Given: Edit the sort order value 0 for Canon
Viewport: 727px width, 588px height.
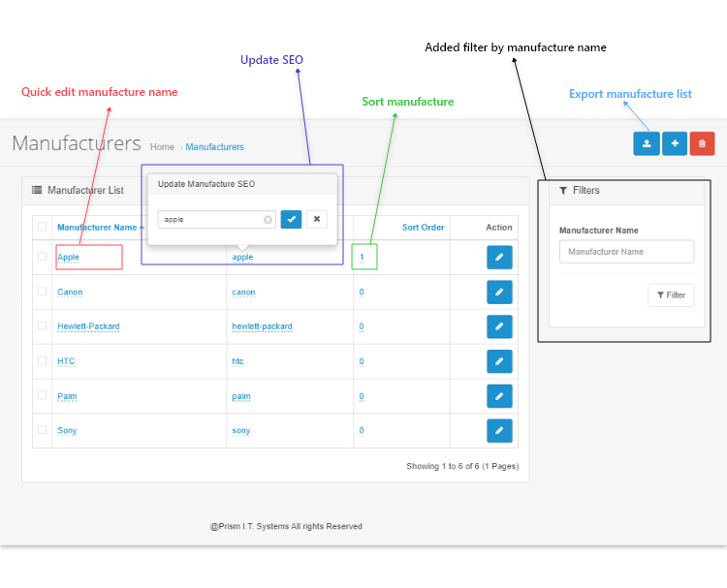Looking at the screenshot, I should coord(362,293).
